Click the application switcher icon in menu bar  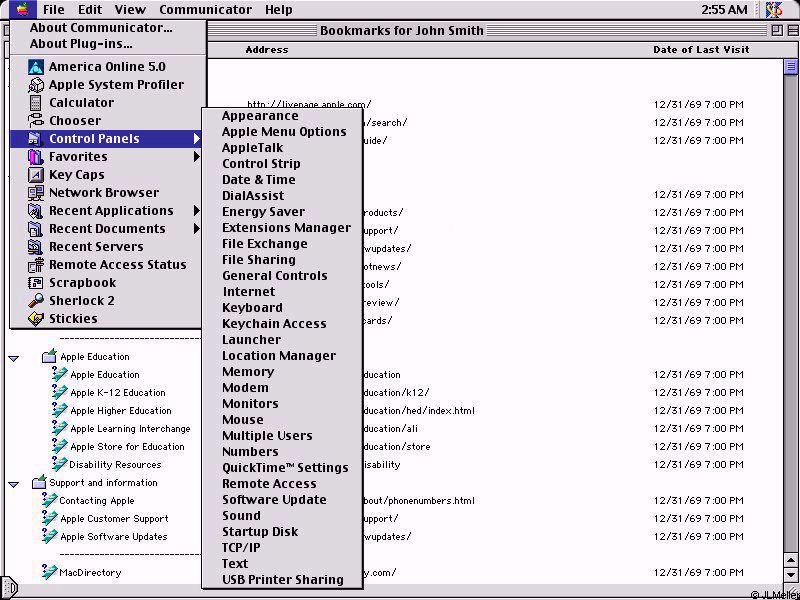(x=773, y=10)
